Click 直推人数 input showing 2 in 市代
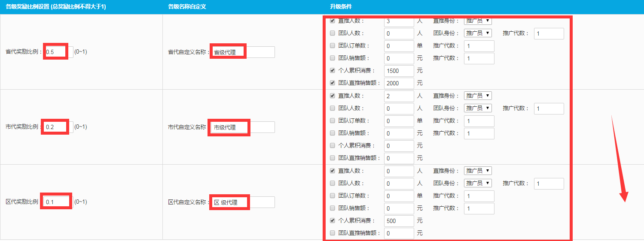Image resolution: width=644 pixels, height=241 pixels. 399,96
